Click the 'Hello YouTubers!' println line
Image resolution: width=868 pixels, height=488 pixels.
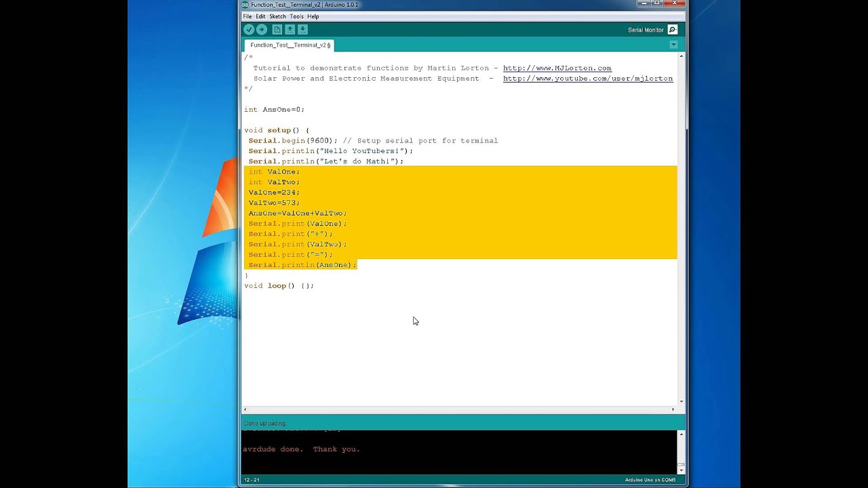[330, 151]
